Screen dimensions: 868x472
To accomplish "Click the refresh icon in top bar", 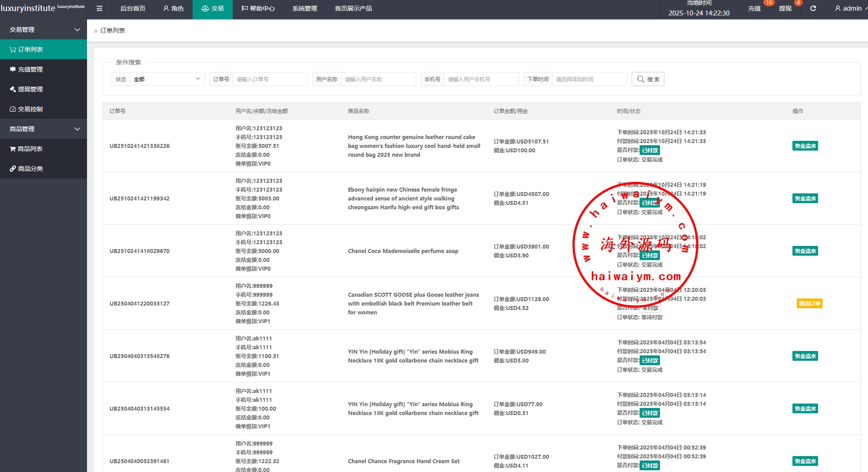I will (813, 8).
